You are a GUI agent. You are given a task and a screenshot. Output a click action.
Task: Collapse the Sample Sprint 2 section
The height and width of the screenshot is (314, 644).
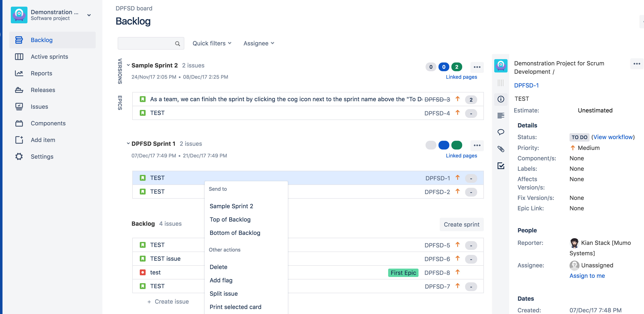(128, 65)
